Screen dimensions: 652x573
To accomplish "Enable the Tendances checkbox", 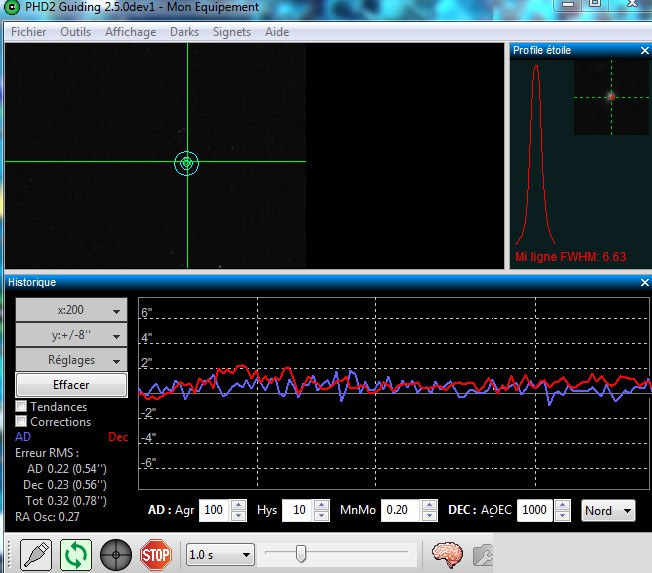I will coord(21,407).
